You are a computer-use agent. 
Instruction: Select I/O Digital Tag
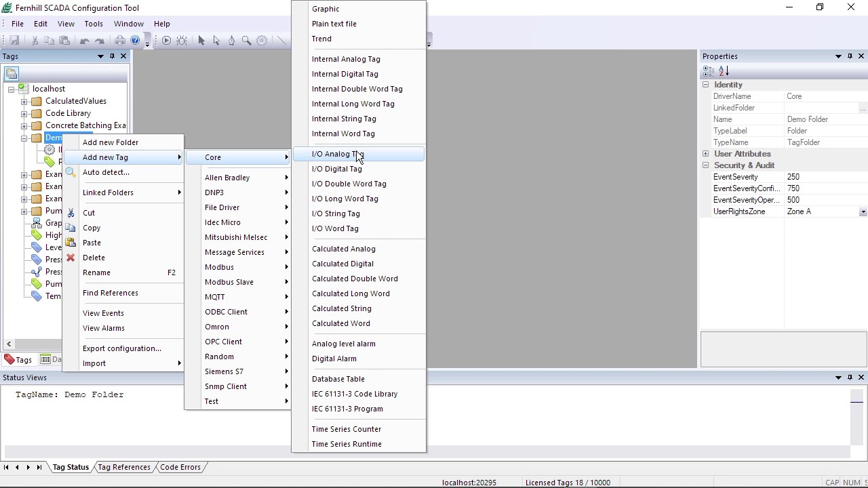click(x=359, y=169)
